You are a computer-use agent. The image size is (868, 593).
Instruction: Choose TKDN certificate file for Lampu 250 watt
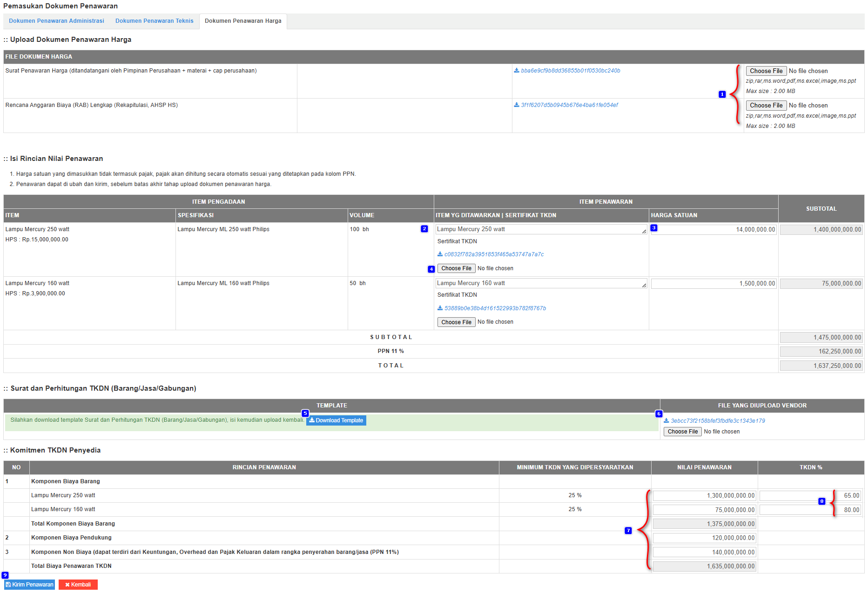(456, 268)
